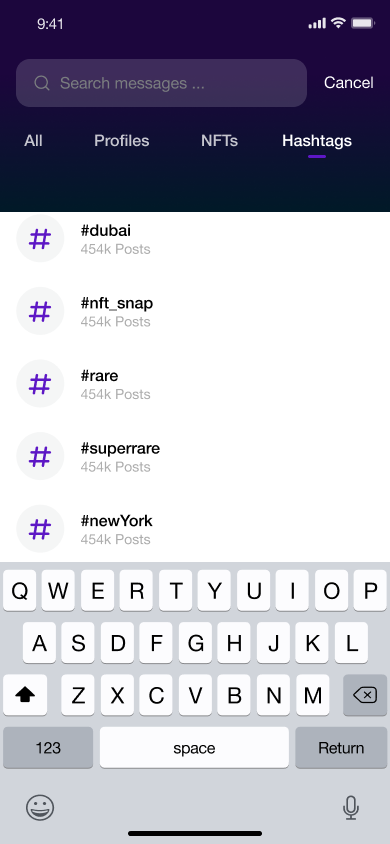Click the hashtag icon beside #dubai
The height and width of the screenshot is (844, 390).
(x=40, y=238)
